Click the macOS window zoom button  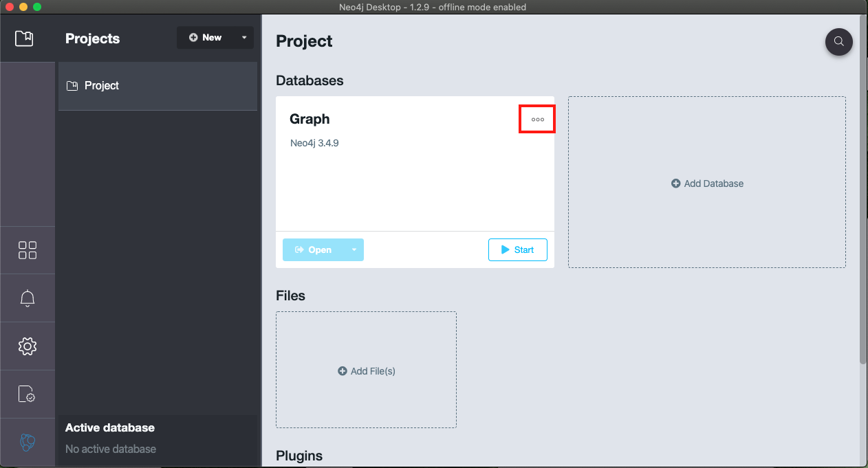click(x=37, y=7)
